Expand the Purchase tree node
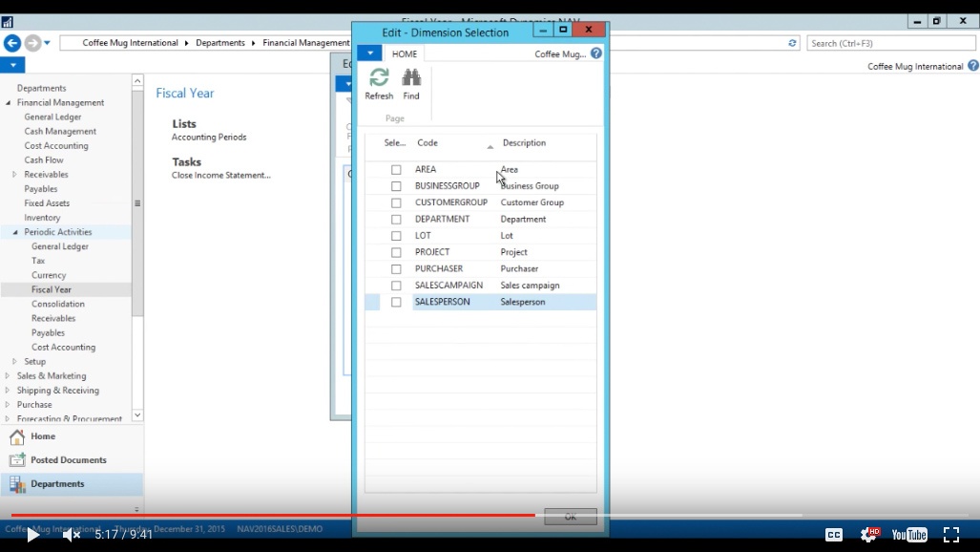 [8, 405]
